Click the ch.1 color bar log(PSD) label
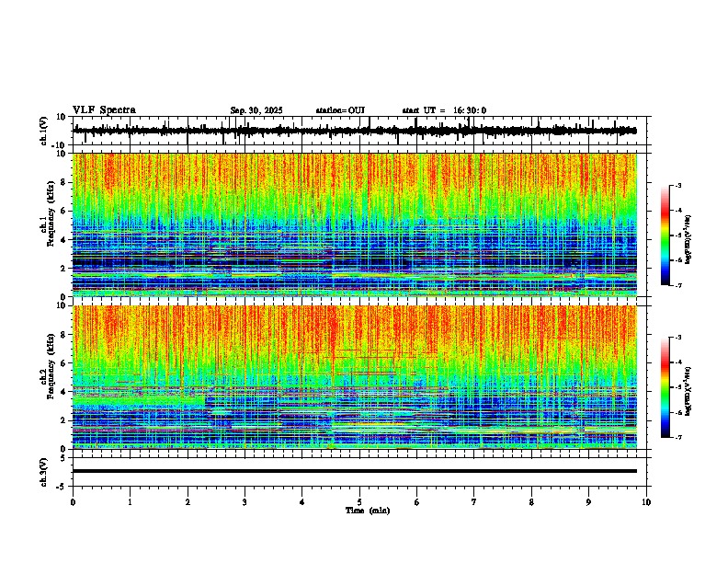Screen dimensions: 728x563 [688, 239]
